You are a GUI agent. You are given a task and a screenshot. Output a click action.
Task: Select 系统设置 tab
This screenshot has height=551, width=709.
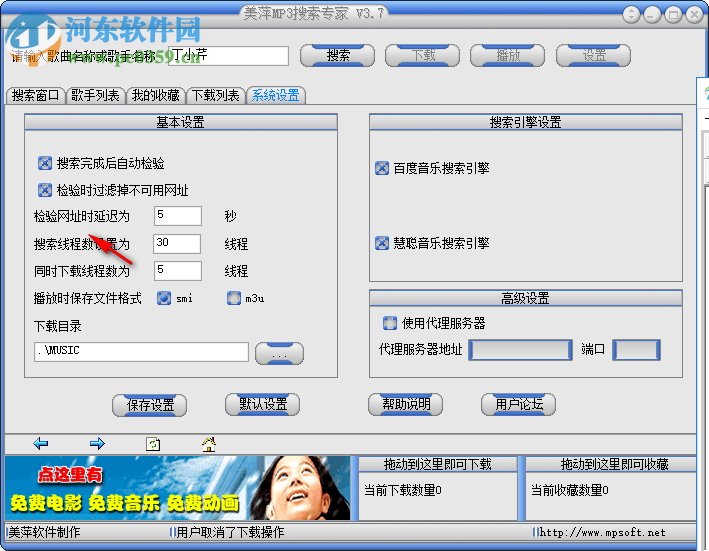[275, 95]
